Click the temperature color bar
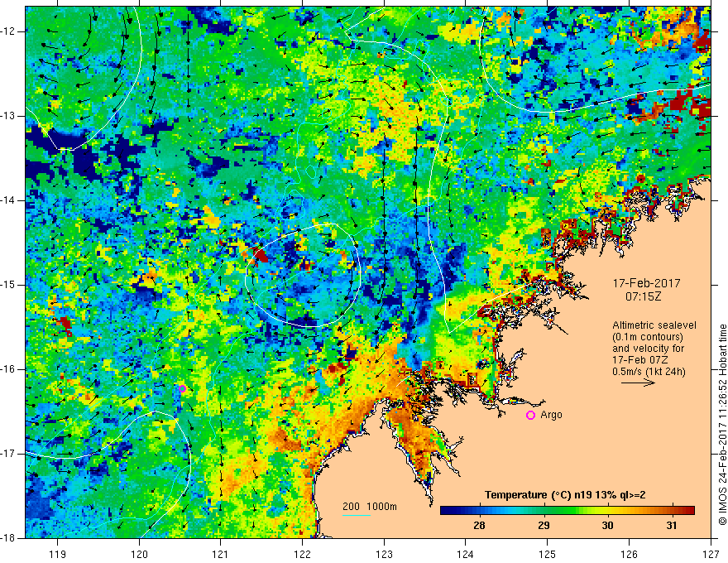This screenshot has width=728, height=563. 568,511
